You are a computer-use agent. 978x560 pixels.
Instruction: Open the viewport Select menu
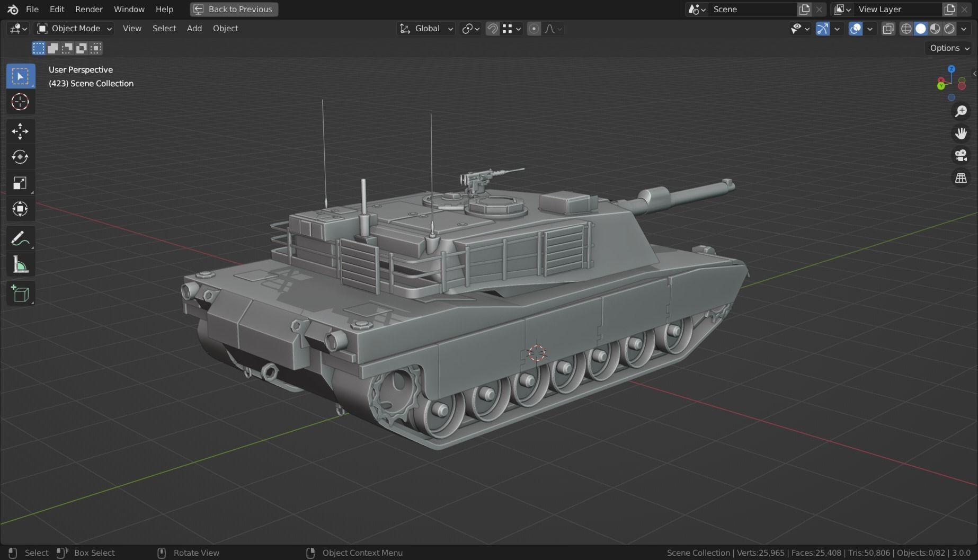click(164, 29)
